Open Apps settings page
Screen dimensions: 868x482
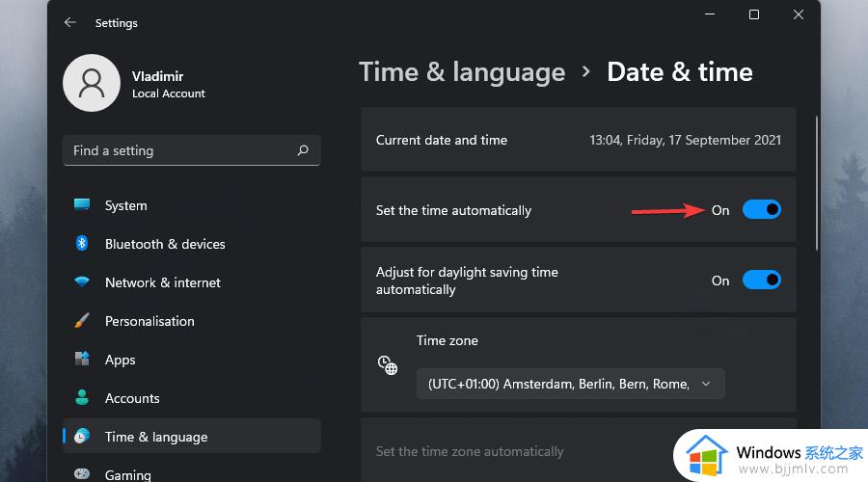click(192, 360)
